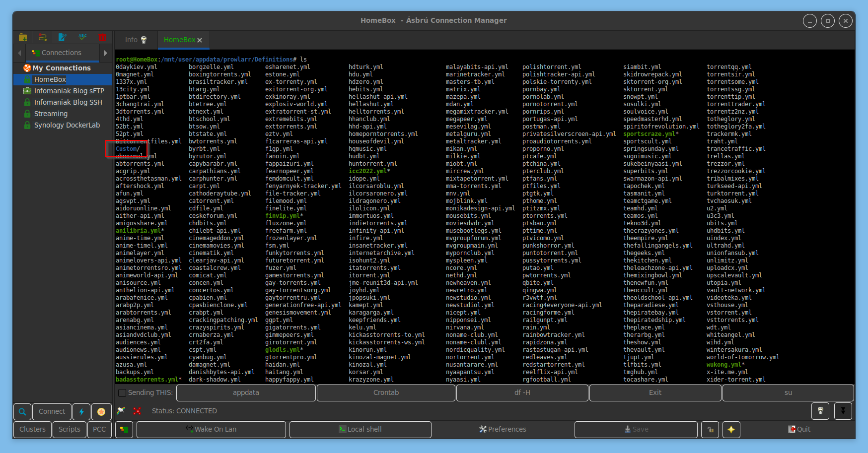Image resolution: width=868 pixels, height=453 pixels.
Task: Click the edit connection pencil icon
Action: point(63,37)
